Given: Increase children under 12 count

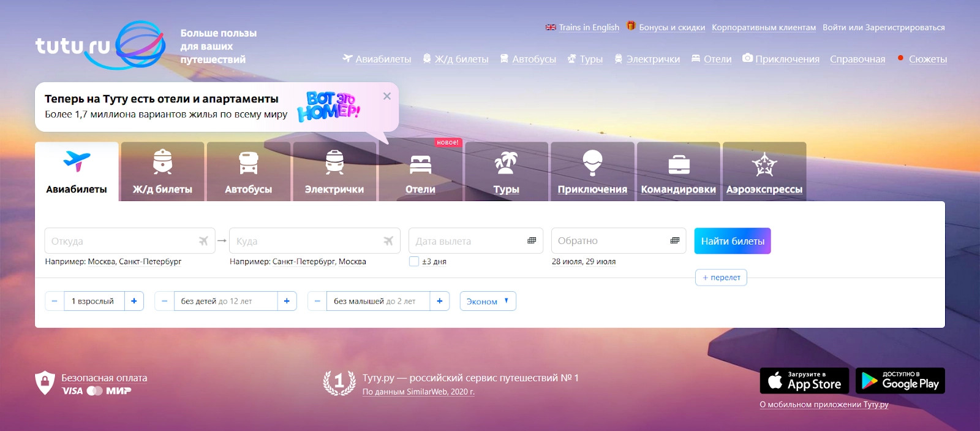Looking at the screenshot, I should tap(287, 301).
